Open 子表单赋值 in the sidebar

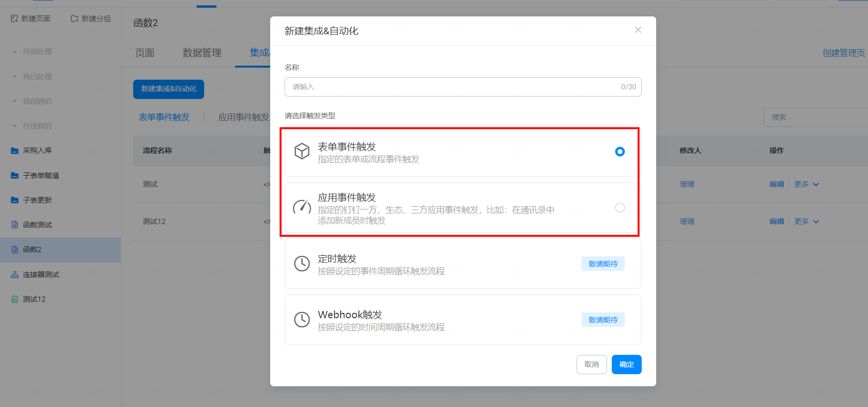pos(41,176)
